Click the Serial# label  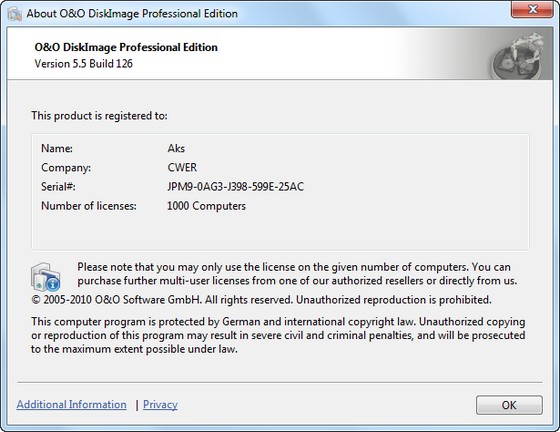[x=58, y=187]
